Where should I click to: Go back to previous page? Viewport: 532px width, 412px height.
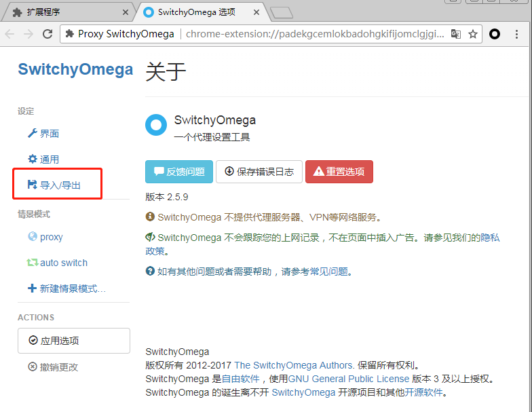(9, 34)
